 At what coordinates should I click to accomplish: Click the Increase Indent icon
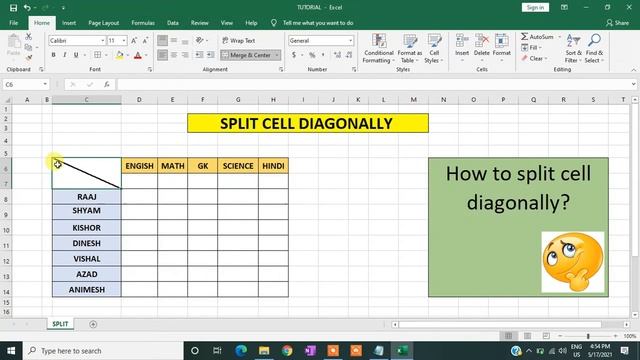211,55
